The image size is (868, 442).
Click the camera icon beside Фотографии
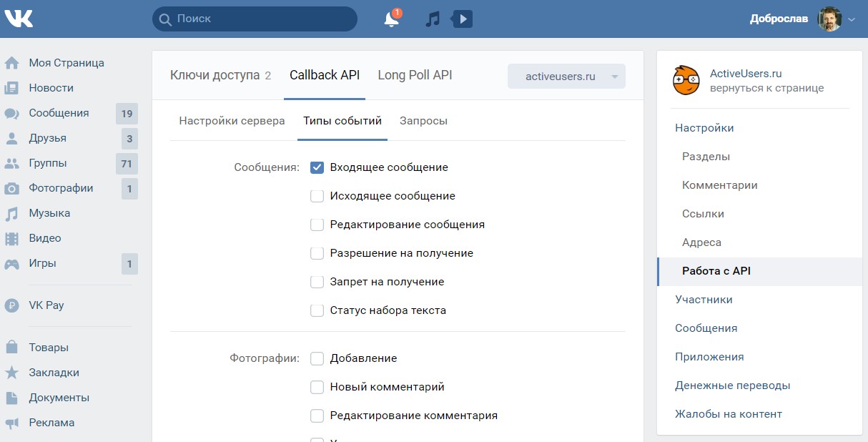pos(12,188)
